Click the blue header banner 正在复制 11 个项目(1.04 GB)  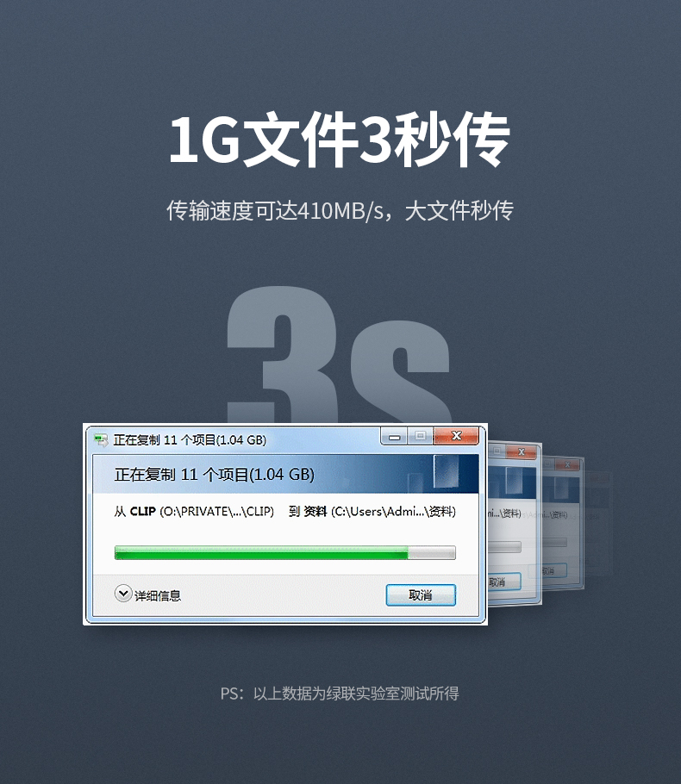point(285,474)
